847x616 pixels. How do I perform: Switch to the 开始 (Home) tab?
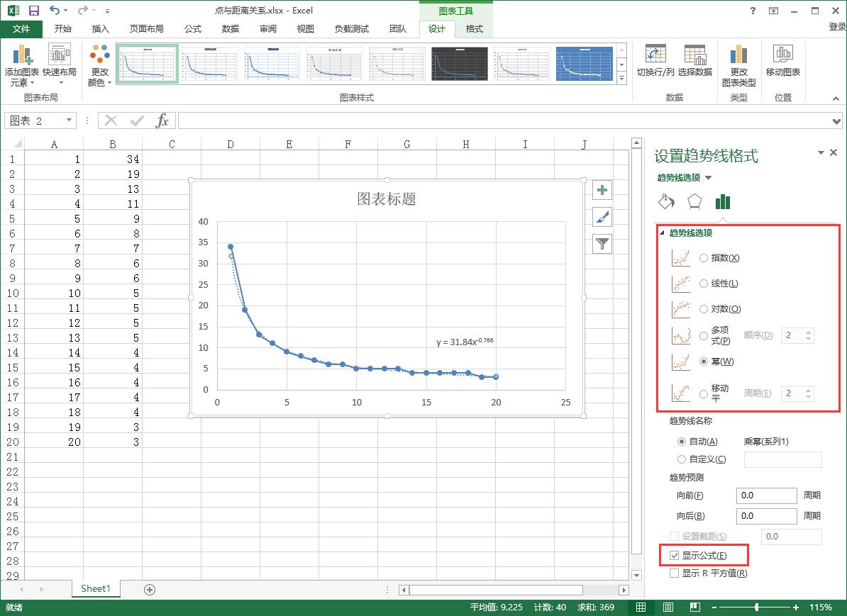coord(62,28)
